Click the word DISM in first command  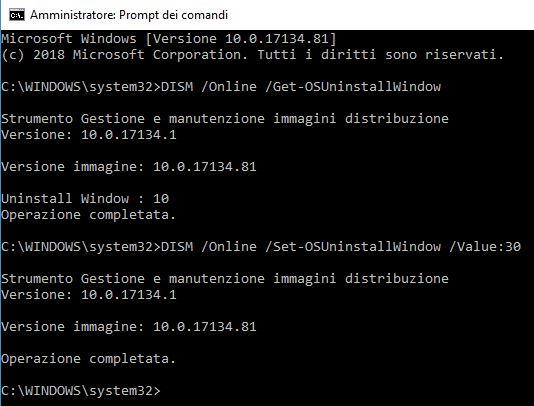click(x=177, y=87)
